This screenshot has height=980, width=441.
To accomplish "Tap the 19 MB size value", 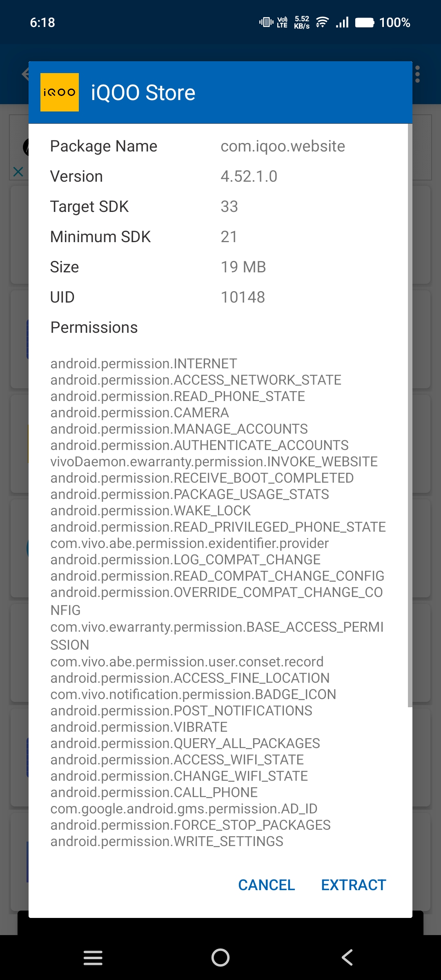I will point(243,267).
